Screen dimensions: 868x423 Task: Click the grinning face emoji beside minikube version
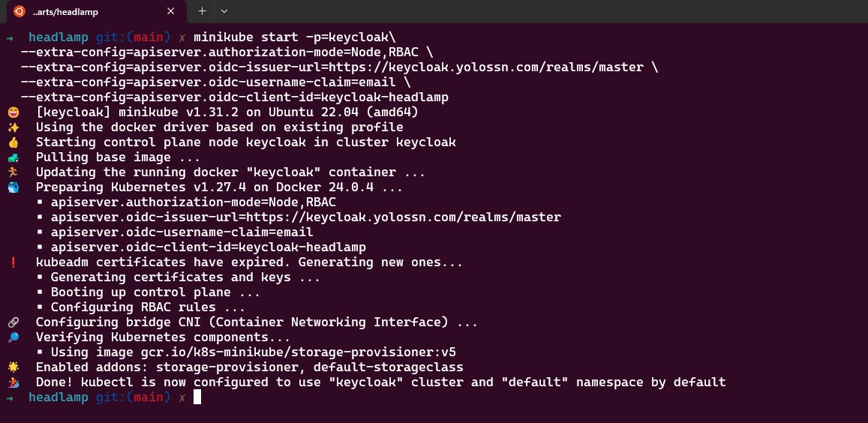click(x=13, y=112)
